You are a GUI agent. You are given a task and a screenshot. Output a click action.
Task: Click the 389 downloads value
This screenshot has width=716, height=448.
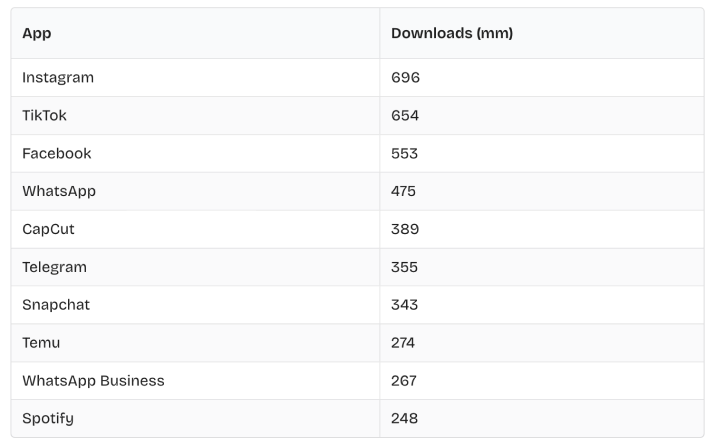click(x=405, y=229)
